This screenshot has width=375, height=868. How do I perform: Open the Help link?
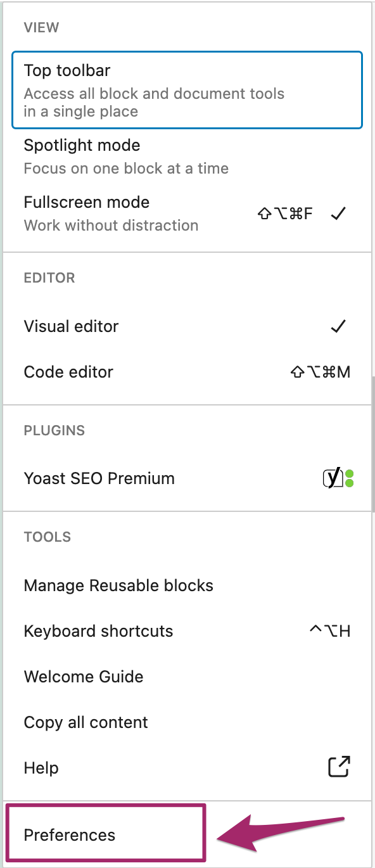(x=187, y=768)
